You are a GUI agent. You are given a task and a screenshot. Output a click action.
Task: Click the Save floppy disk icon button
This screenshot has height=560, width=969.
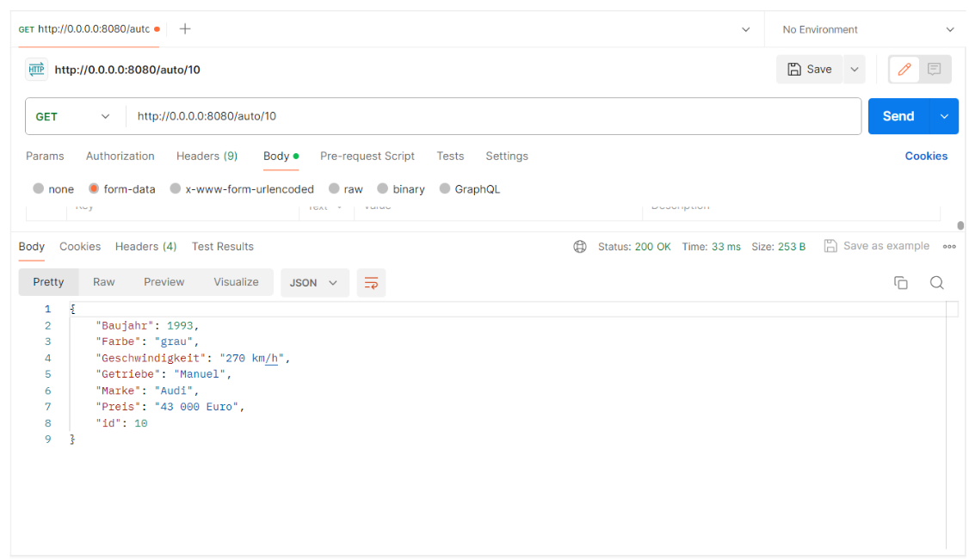pyautogui.click(x=794, y=69)
